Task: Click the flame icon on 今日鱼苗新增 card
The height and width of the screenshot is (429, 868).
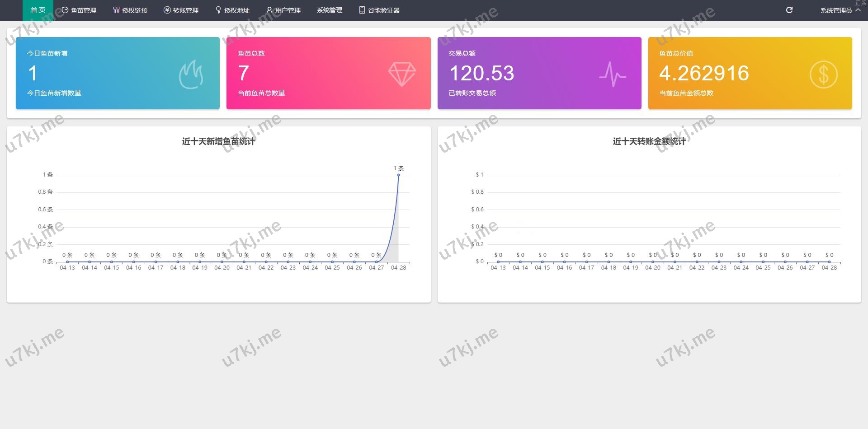Action: (x=191, y=75)
